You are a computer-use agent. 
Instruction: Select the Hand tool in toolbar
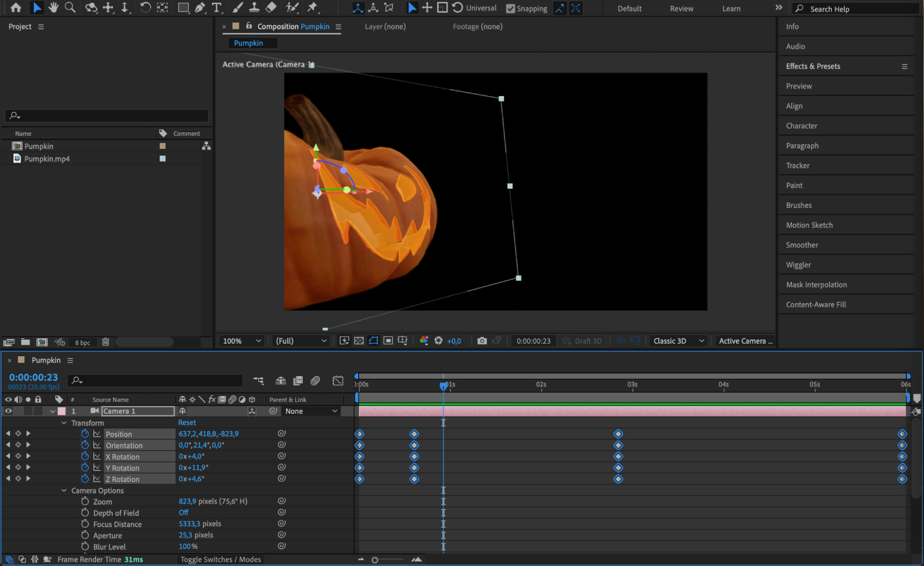point(54,7)
